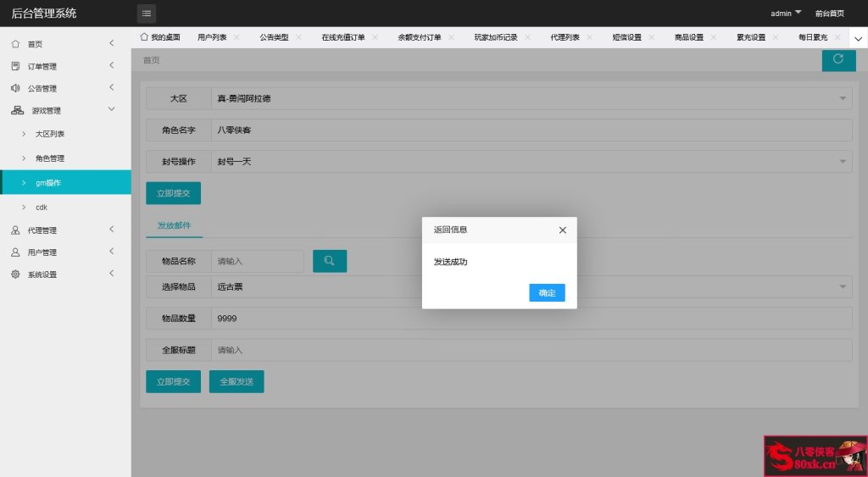868x477 pixels.
Task: Switch to the 代理列表 tab
Action: pyautogui.click(x=565, y=37)
